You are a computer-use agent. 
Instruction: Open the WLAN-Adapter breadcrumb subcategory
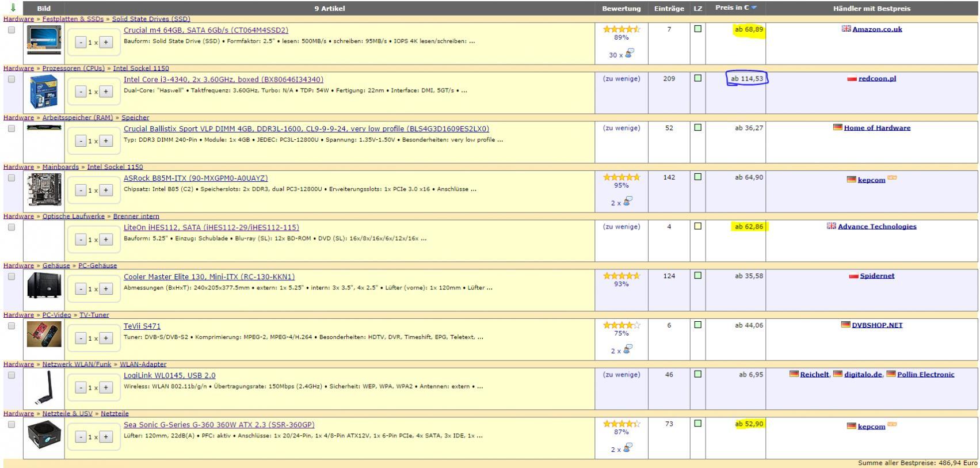point(143,364)
